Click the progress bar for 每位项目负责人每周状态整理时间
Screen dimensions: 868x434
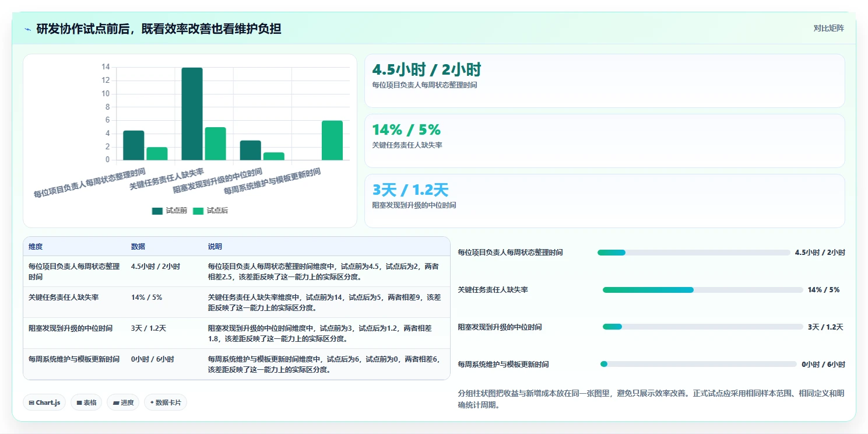click(x=694, y=253)
